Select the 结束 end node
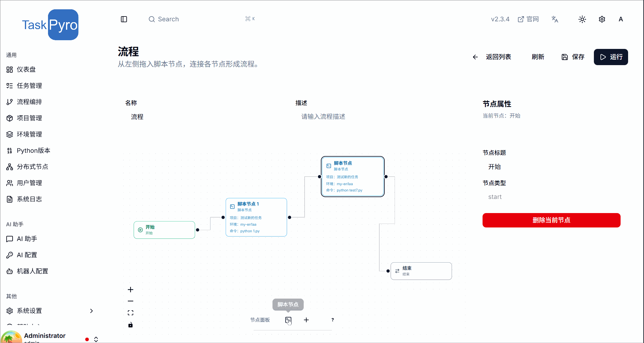The width and height of the screenshot is (644, 343). 421,271
